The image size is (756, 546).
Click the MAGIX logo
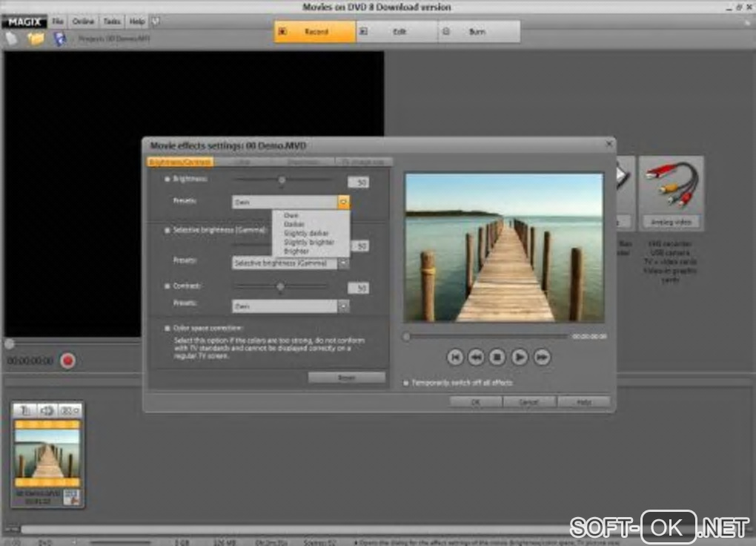tap(24, 22)
